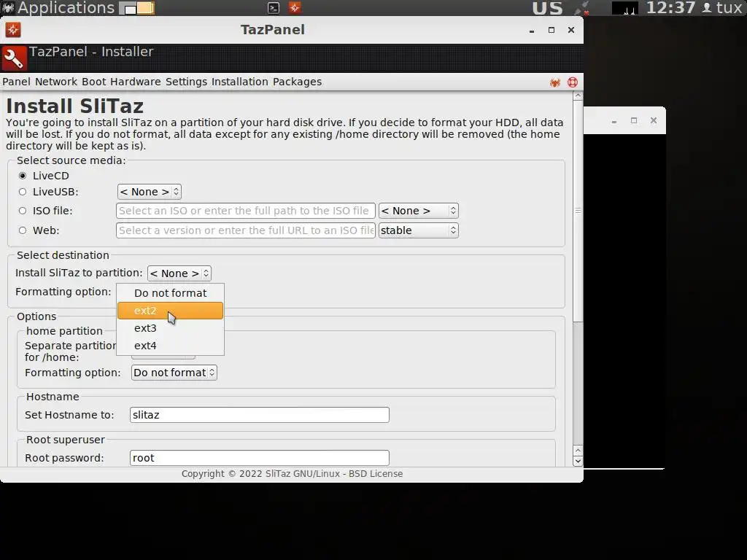Open the Boot menu
This screenshot has width=747, height=560.
[x=94, y=82]
